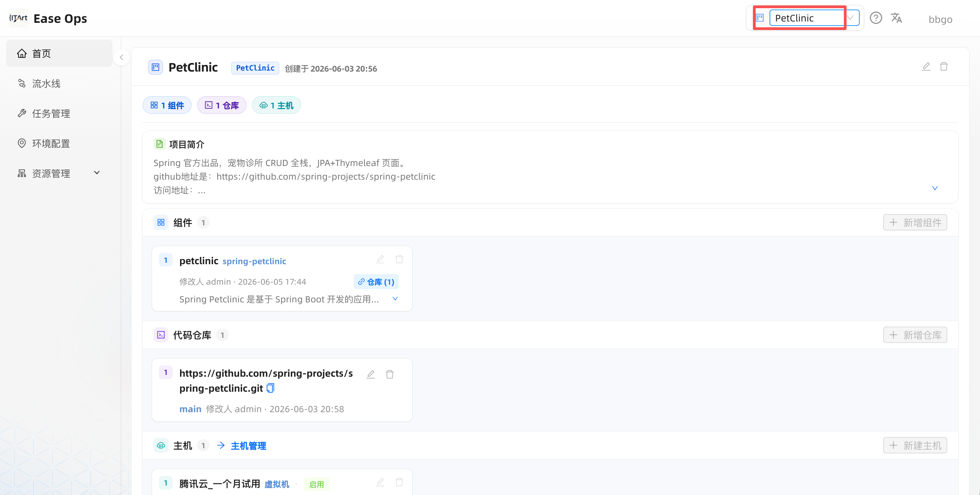Edit the github repository card
This screenshot has height=495, width=980.
tap(371, 374)
